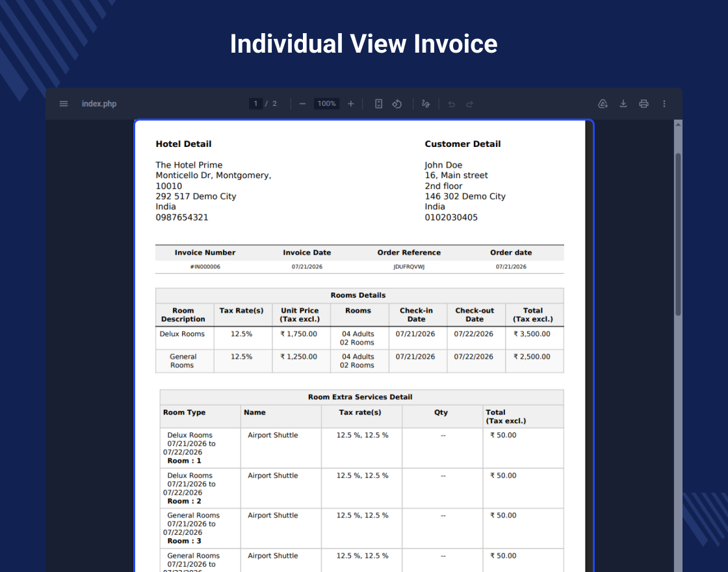Click the Rooms Details table header
The width and height of the screenshot is (728, 572).
(358, 295)
